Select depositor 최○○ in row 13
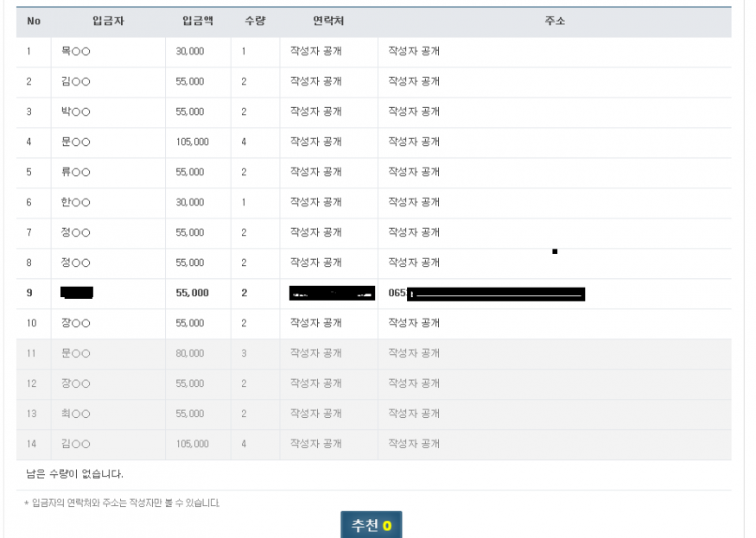 [76, 415]
